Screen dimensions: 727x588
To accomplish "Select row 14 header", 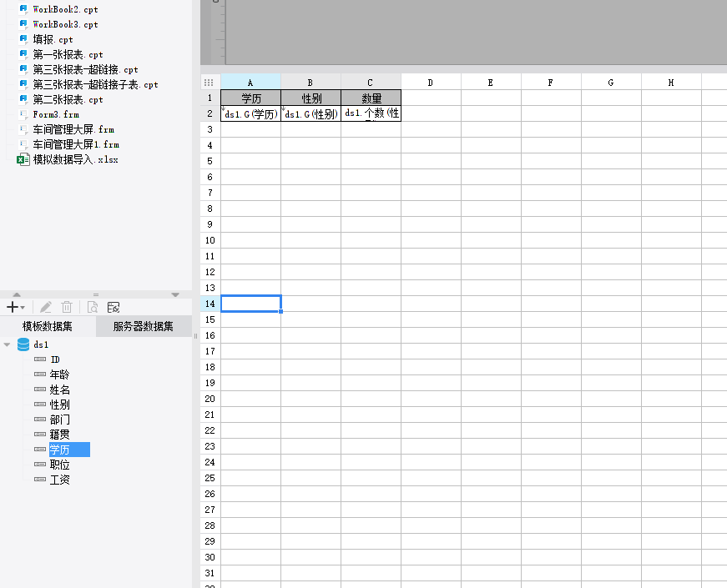I will (210, 304).
